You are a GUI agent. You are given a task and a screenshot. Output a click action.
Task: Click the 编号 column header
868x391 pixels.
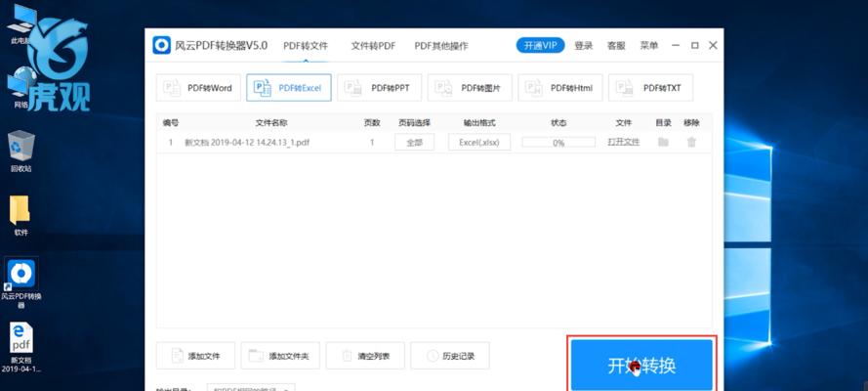point(171,123)
